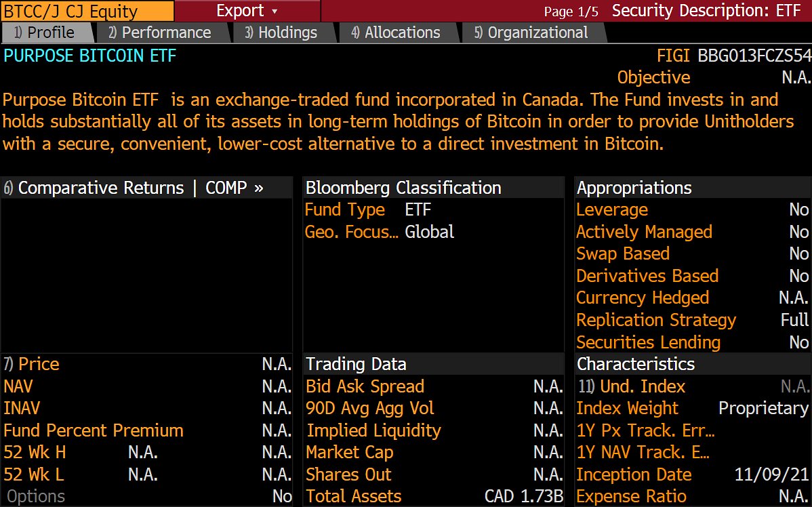Click the Implied Liquidity label
The width and height of the screenshot is (812, 507).
tap(374, 430)
